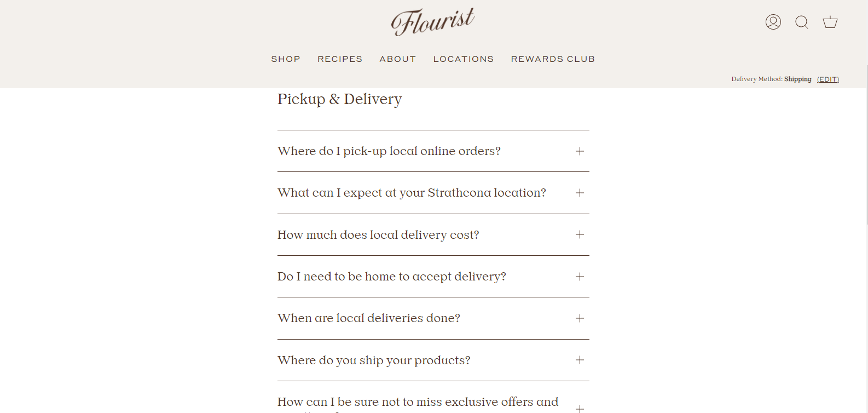The height and width of the screenshot is (413, 868).
Task: Expand the Strathcona location question
Action: tap(580, 193)
